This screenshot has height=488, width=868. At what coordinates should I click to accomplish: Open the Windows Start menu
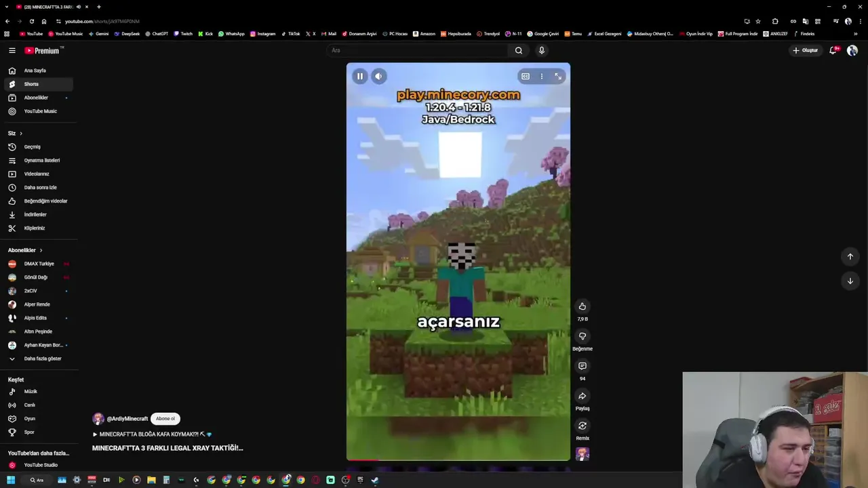pyautogui.click(x=11, y=480)
